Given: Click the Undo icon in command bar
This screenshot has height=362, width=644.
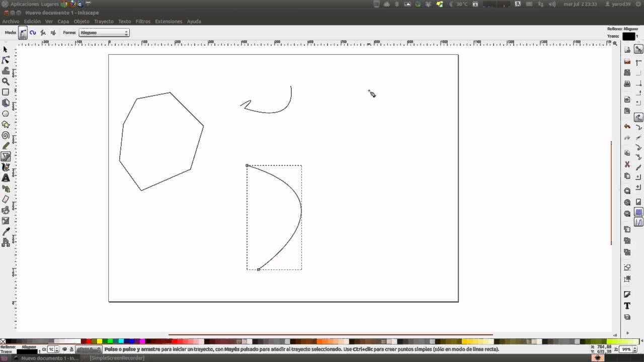Looking at the screenshot, I should pyautogui.click(x=627, y=126).
